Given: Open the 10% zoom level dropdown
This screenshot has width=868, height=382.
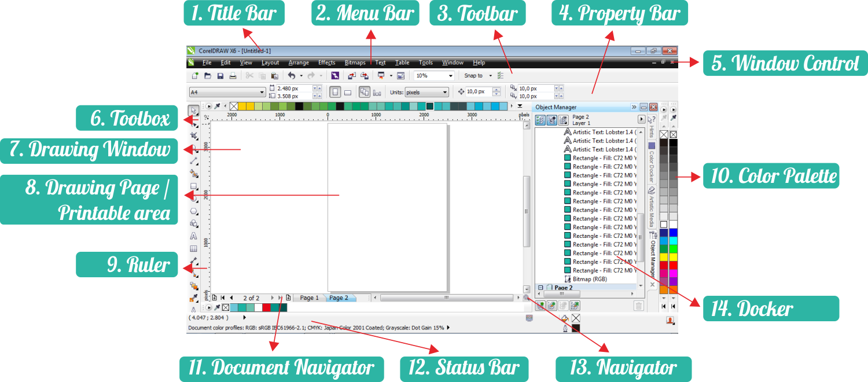Looking at the screenshot, I should tap(451, 76).
